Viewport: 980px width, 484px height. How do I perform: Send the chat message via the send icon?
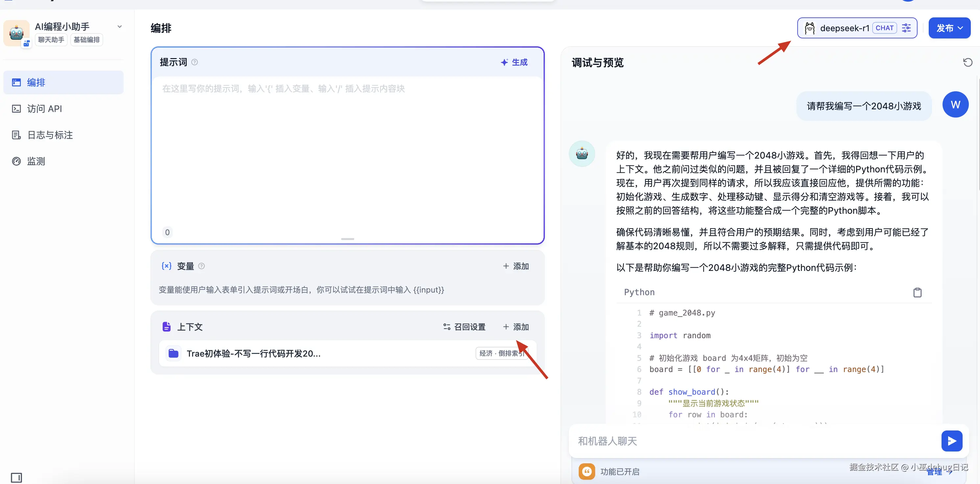click(952, 441)
